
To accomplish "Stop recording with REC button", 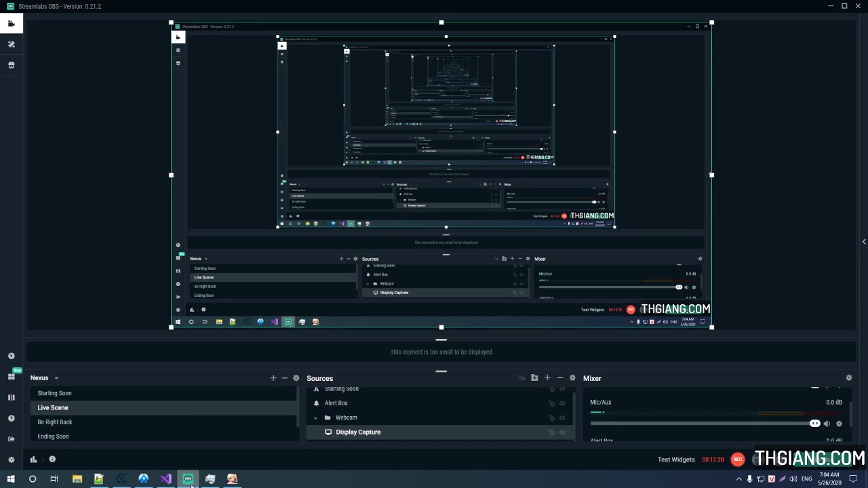I will (x=737, y=460).
